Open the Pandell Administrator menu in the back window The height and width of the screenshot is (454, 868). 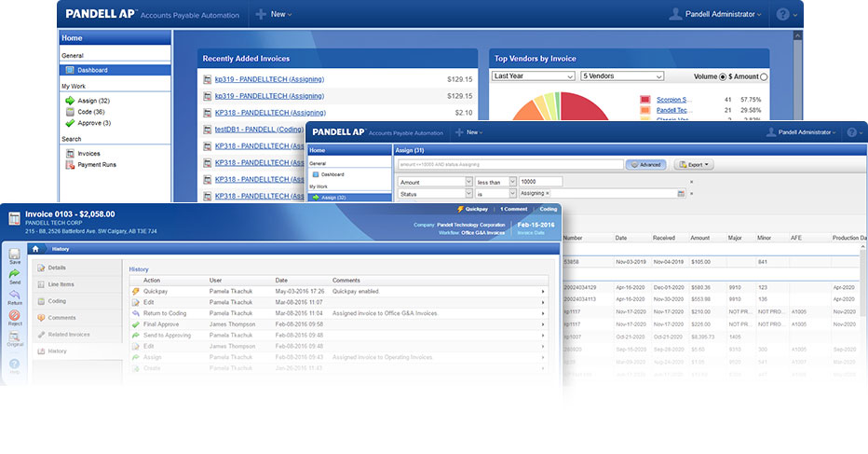click(x=723, y=14)
